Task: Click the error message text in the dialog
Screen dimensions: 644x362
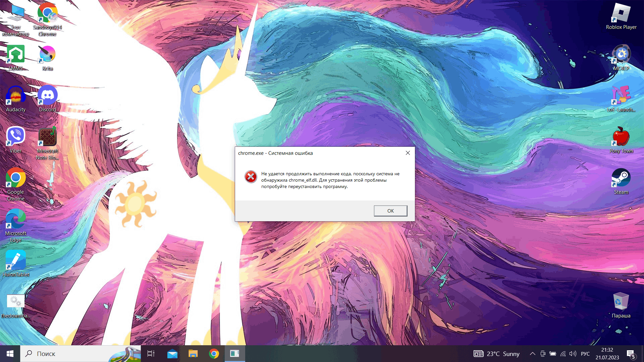Action: coord(330,180)
